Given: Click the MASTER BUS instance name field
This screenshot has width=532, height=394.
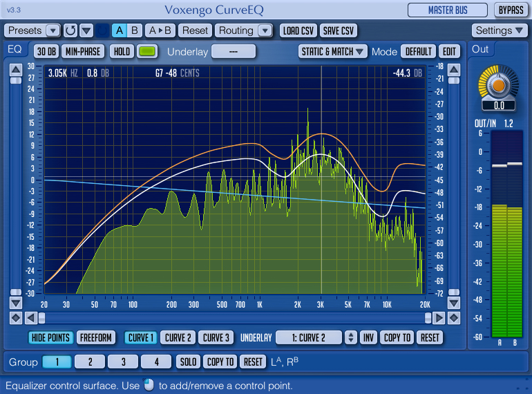Looking at the screenshot, I should click(448, 10).
